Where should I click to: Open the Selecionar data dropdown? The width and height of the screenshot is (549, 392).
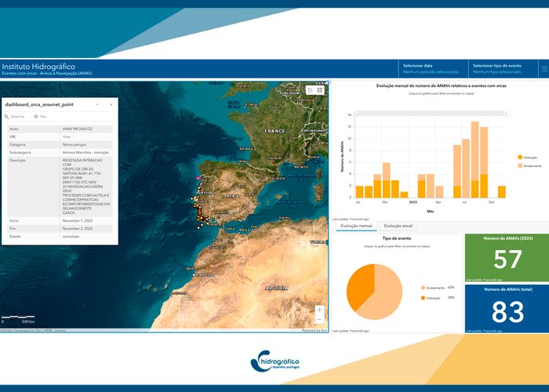428,69
